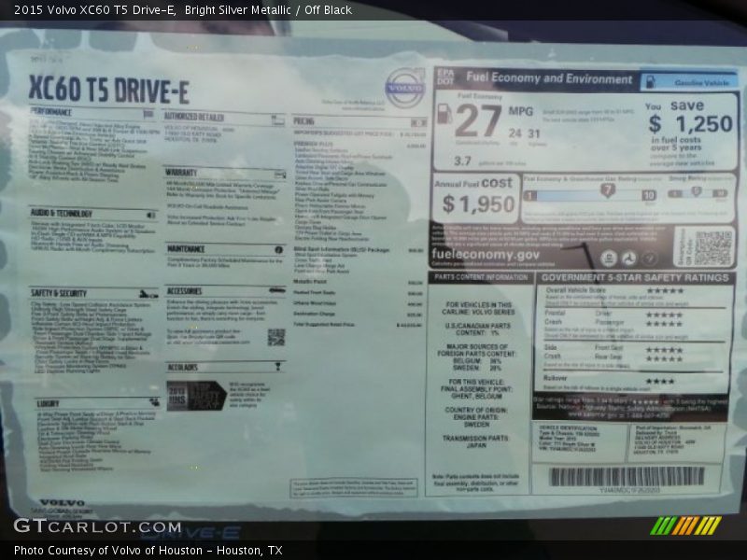Click the Luxury section heading
Image resolution: width=747 pixels, height=560 pixels.
pyautogui.click(x=49, y=404)
